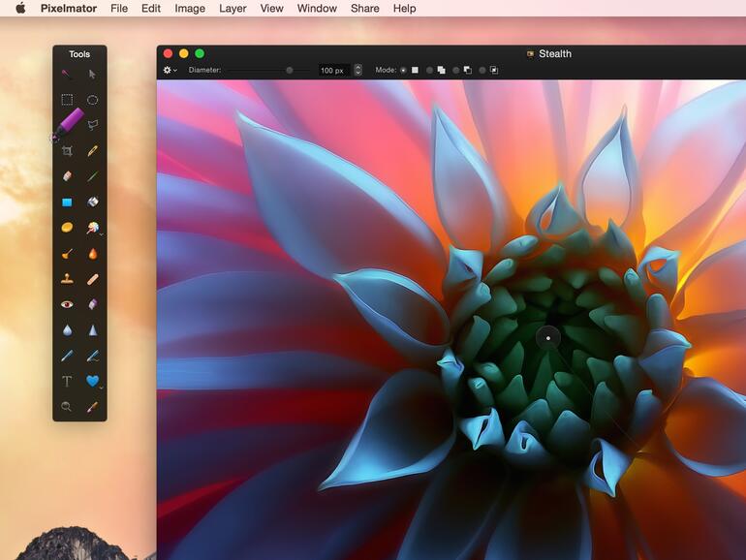Viewport: 746px width, 560px height.
Task: Expand the heart shape tool options
Action: coord(101,387)
